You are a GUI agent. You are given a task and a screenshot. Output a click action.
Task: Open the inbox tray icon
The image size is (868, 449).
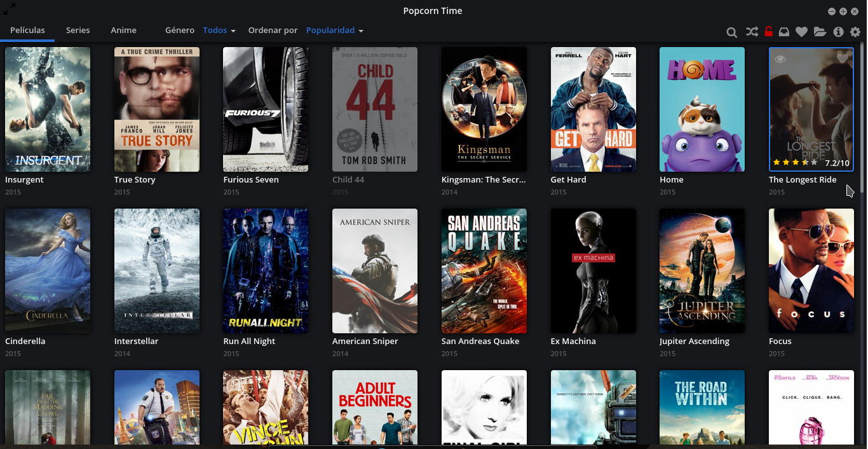tap(785, 31)
